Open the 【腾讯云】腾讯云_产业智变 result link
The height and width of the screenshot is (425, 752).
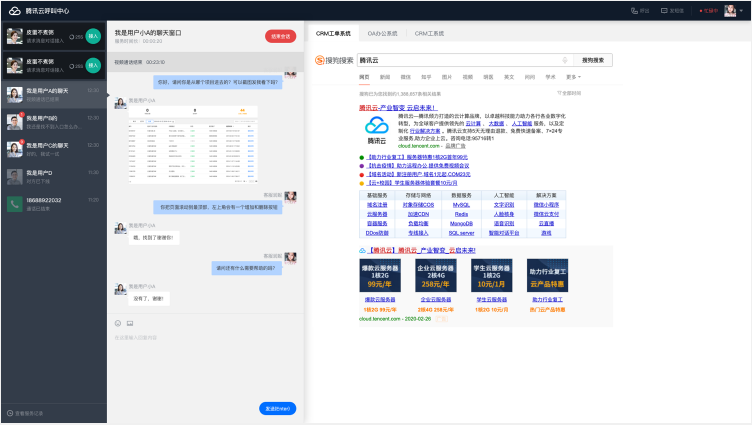pyautogui.click(x=422, y=250)
